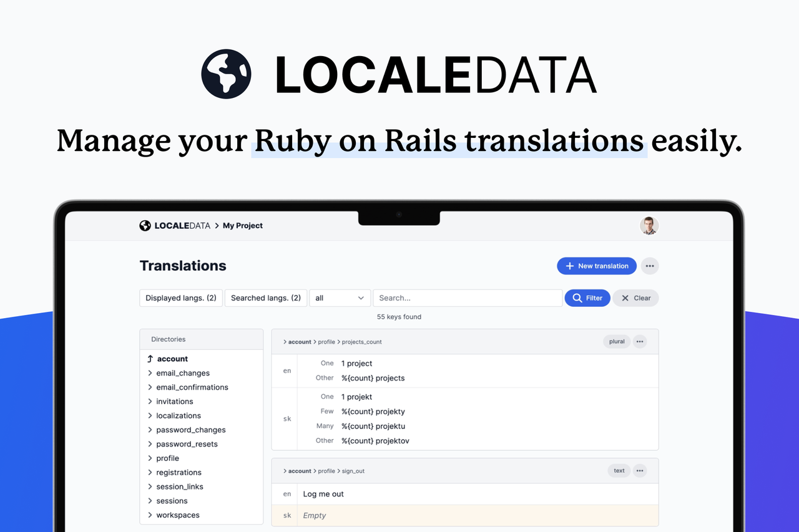Open the ellipsis menu on sign_out entry
799x532 pixels.
(639, 470)
